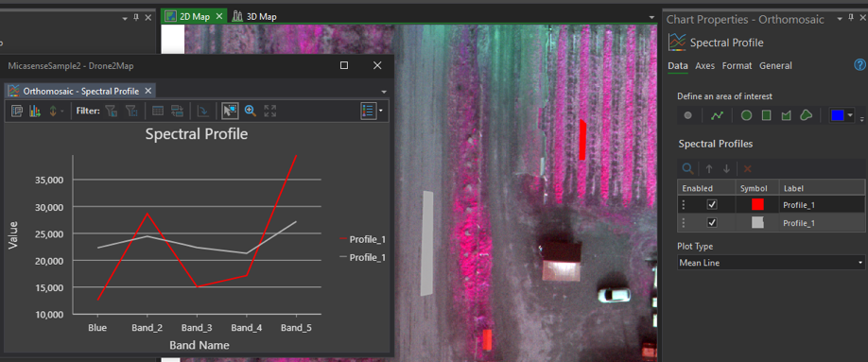Screen dimensions: 868x362
Task: Click the Switch Selection icon
Action: coord(177,112)
